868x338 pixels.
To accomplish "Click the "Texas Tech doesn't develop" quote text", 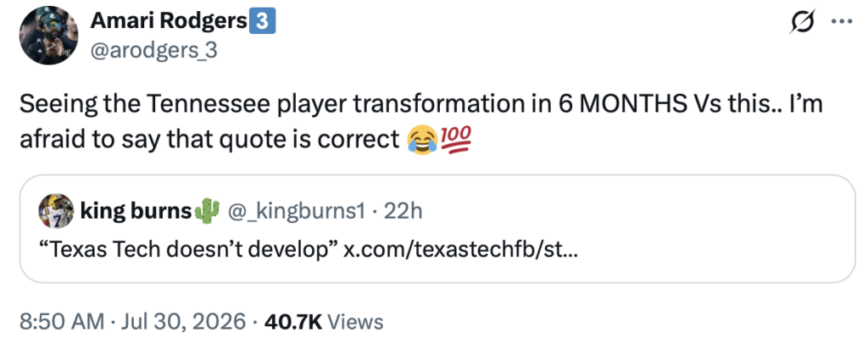I will point(189,251).
